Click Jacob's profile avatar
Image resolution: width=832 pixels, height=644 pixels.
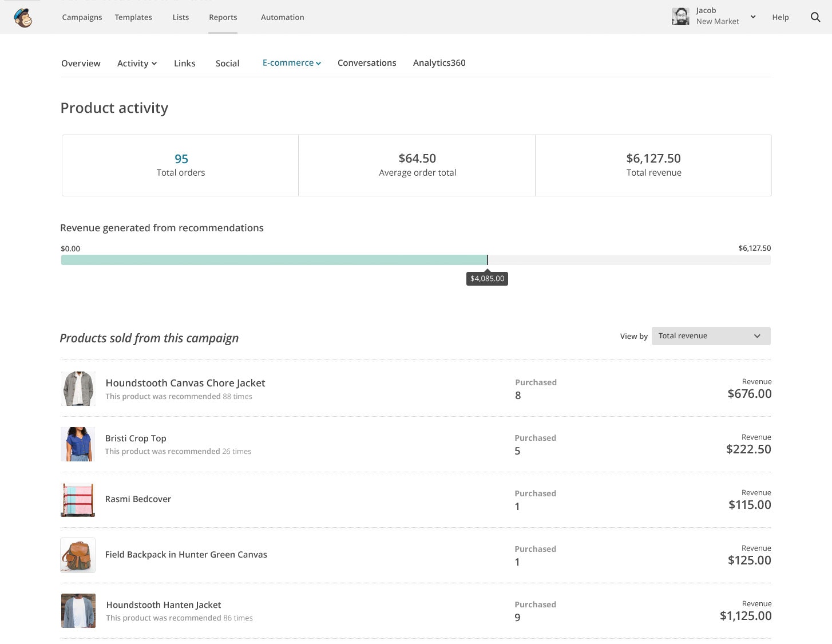(680, 17)
